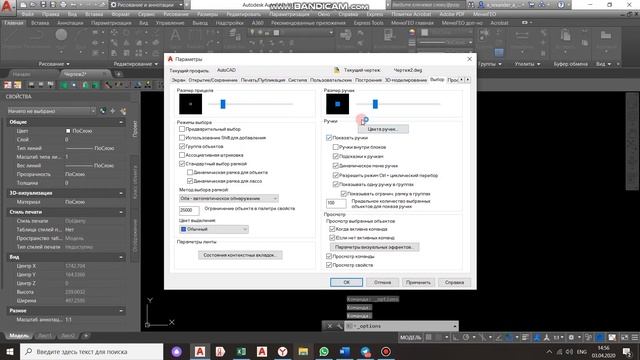
Task: Click the Windows taskbar search box
Action: click(x=91, y=351)
